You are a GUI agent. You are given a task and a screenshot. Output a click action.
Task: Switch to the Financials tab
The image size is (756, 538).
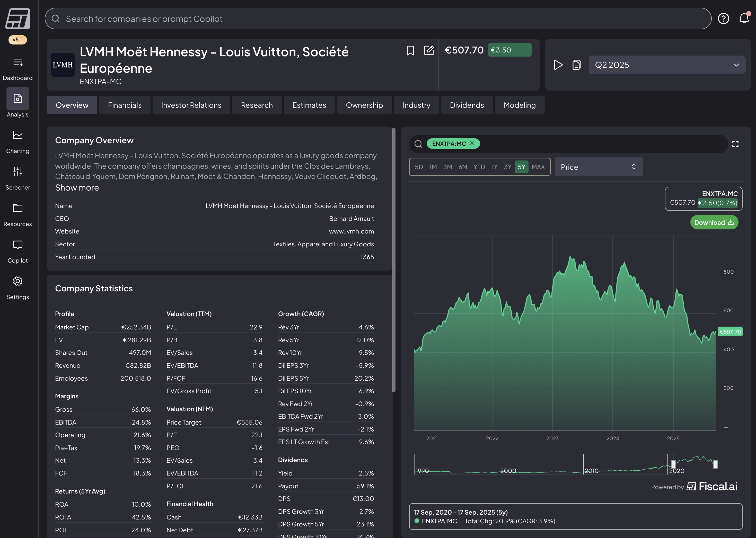(x=125, y=105)
